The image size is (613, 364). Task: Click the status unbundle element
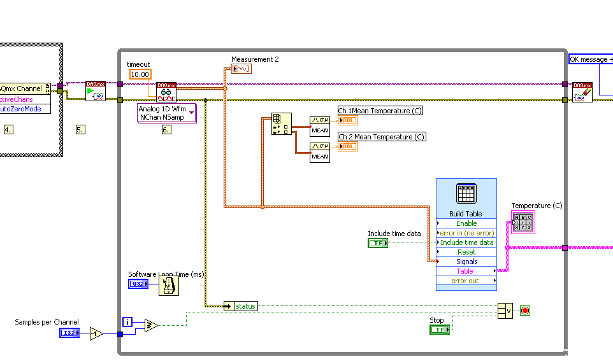point(245,306)
